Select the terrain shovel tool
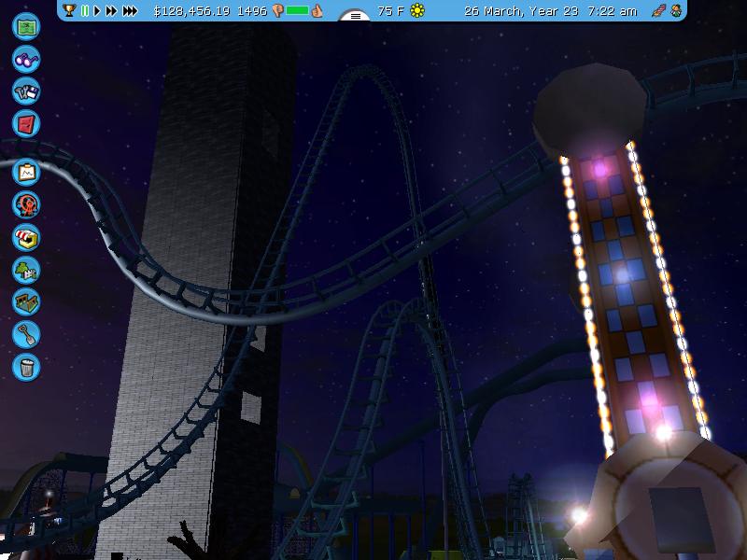 click(x=26, y=334)
